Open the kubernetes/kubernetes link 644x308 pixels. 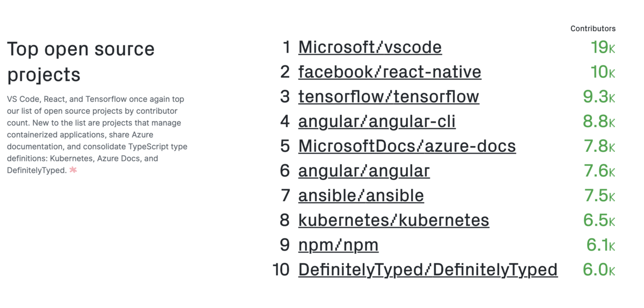[x=393, y=220]
